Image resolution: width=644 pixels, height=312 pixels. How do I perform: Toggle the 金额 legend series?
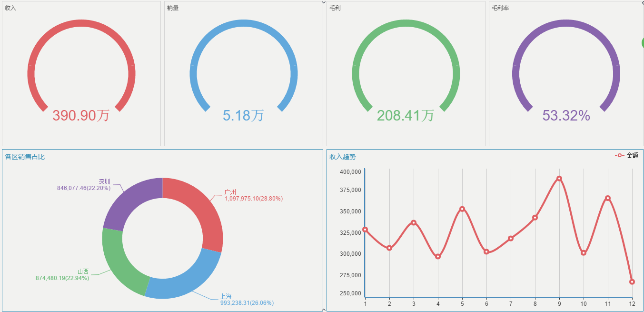click(626, 155)
